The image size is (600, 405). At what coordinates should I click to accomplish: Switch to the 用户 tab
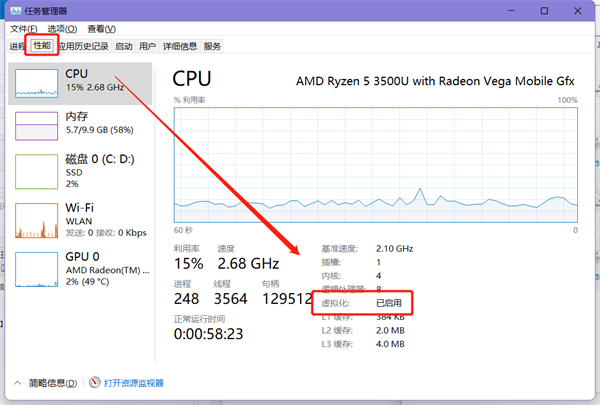(x=148, y=46)
